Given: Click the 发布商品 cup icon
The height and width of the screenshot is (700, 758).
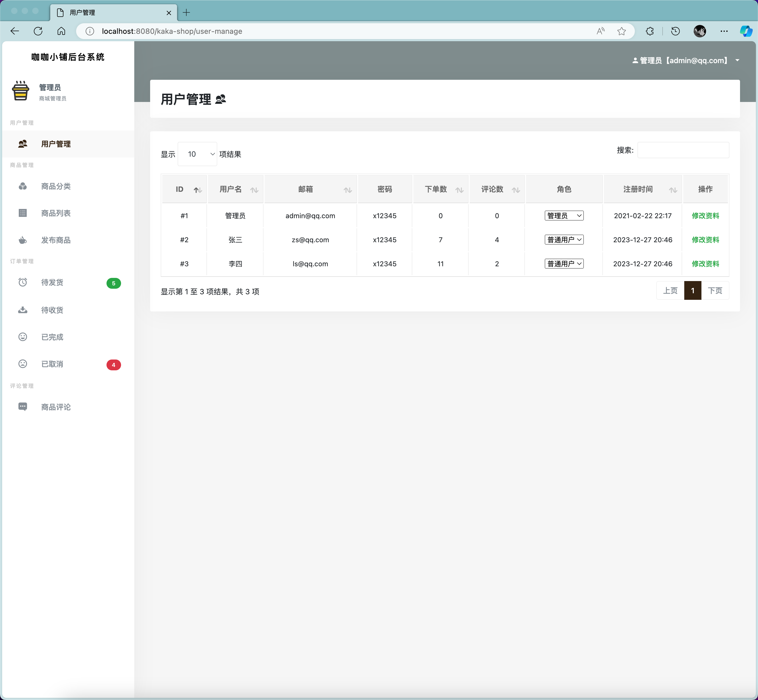Looking at the screenshot, I should click(23, 240).
